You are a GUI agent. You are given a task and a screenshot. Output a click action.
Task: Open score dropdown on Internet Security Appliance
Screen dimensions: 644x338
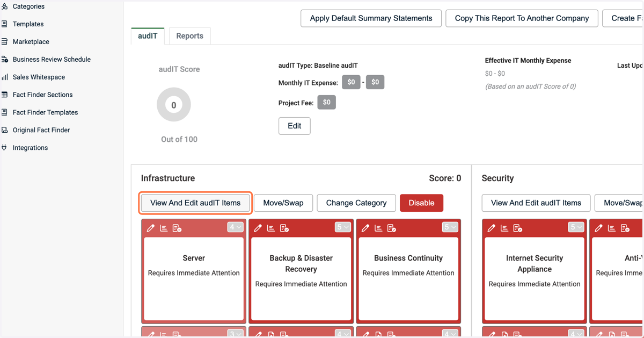(x=576, y=227)
